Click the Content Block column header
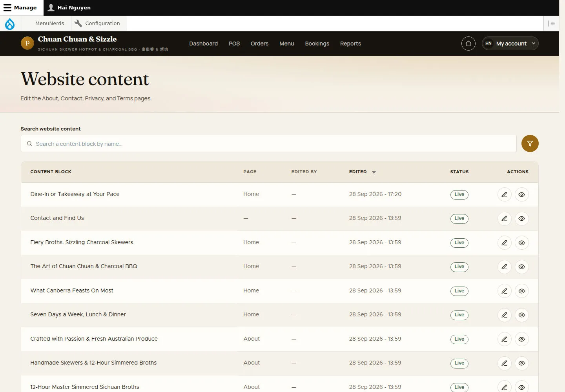This screenshot has width=565, height=392. coord(51,172)
